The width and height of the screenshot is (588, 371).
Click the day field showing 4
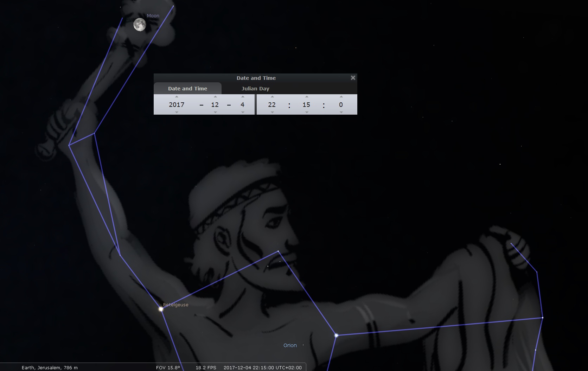[x=242, y=104]
